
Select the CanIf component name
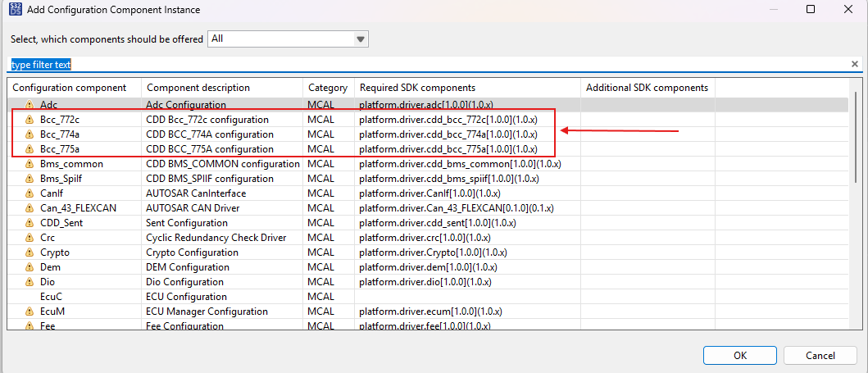[50, 193]
